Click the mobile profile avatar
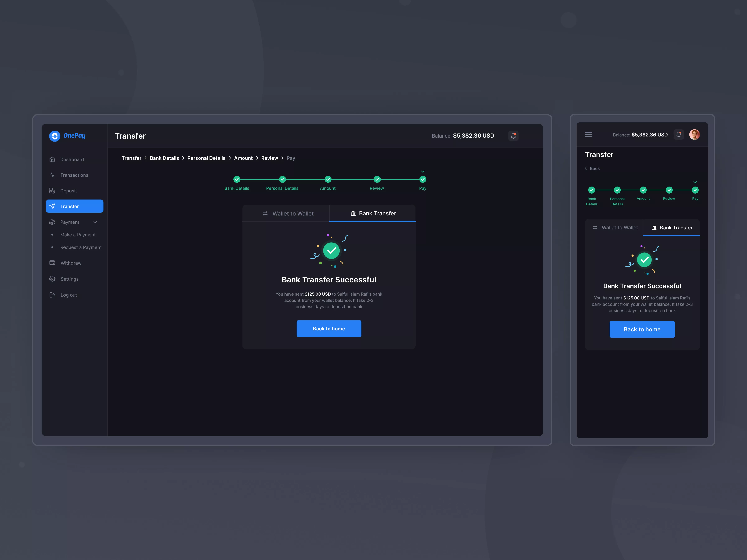This screenshot has height=560, width=747. click(x=694, y=135)
